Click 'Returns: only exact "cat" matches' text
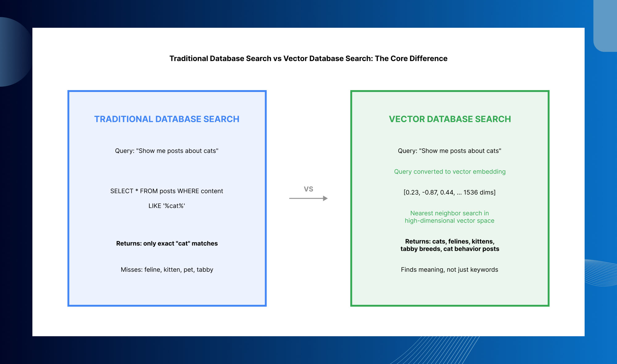This screenshot has height=364, width=617. click(x=167, y=243)
